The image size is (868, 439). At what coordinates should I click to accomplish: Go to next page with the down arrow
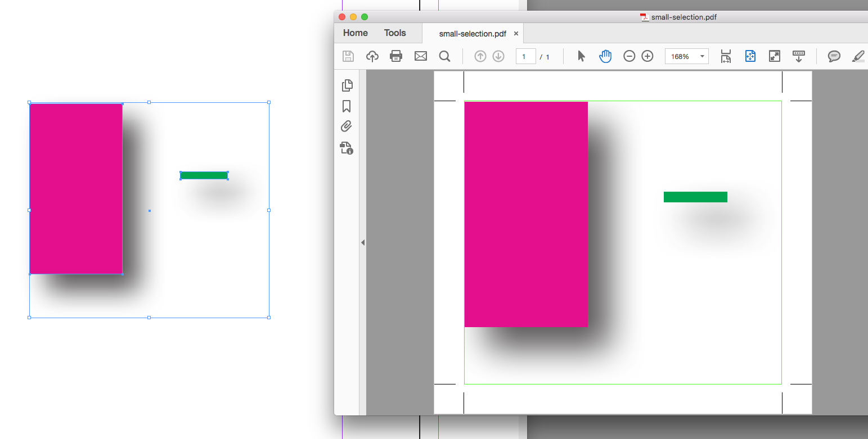click(x=498, y=56)
